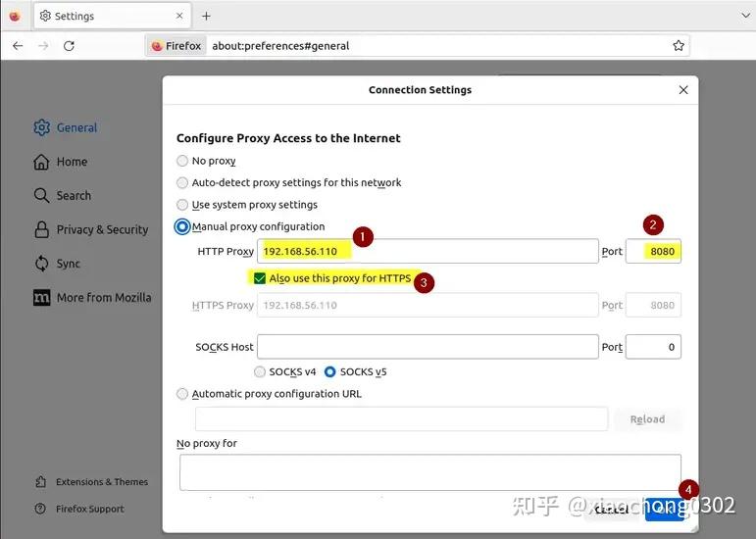Click the SOCKS Host field
The width and height of the screenshot is (756, 539).
(428, 347)
